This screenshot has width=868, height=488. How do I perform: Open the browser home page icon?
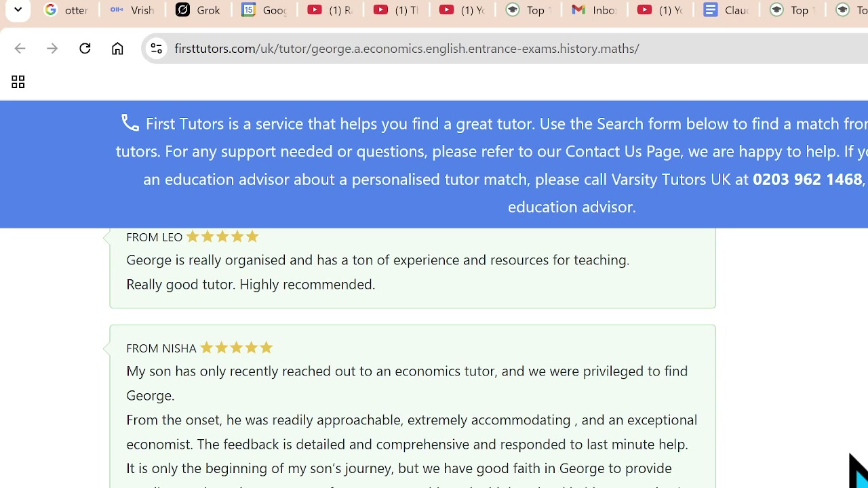[117, 48]
